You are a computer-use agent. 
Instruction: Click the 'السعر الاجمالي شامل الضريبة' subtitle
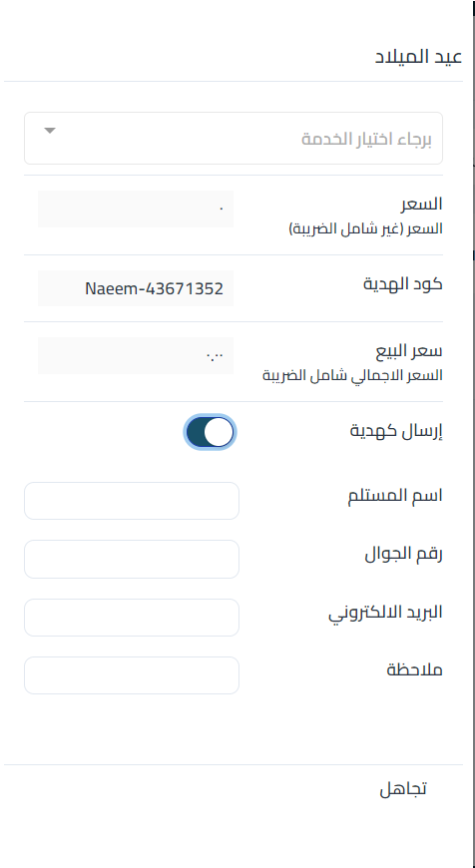pyautogui.click(x=352, y=375)
